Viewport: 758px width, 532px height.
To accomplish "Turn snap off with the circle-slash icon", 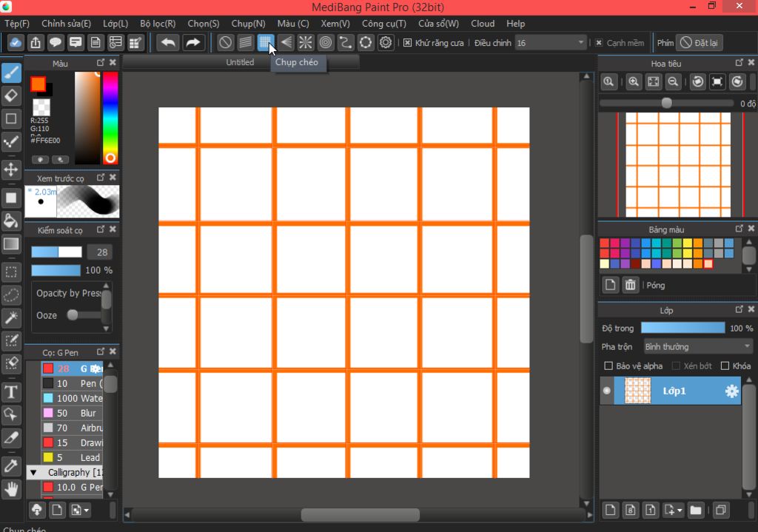I will pos(225,42).
